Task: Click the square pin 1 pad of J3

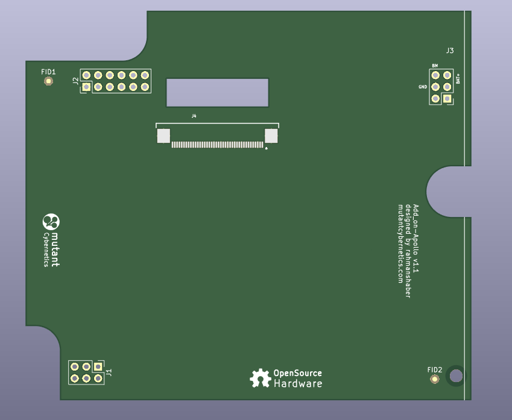Action: point(447,99)
